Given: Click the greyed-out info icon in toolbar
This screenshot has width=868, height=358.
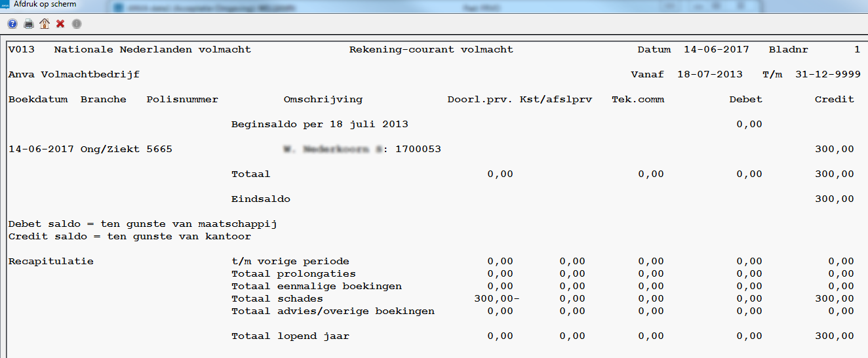Looking at the screenshot, I should point(77,24).
